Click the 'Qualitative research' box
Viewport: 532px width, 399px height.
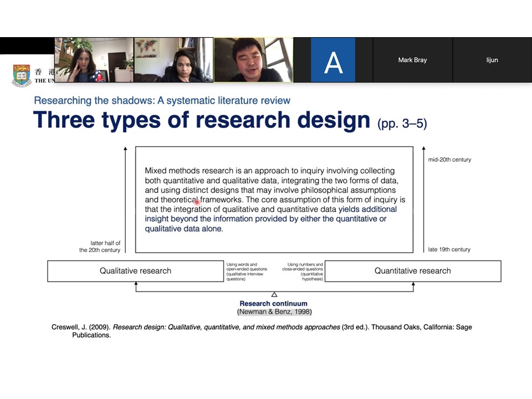135,271
